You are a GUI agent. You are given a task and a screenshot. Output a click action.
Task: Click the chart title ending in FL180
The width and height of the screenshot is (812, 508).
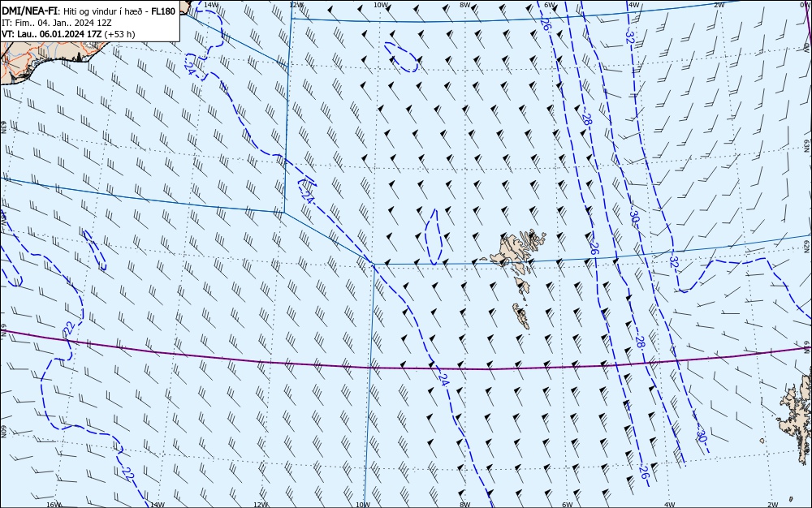click(x=89, y=11)
